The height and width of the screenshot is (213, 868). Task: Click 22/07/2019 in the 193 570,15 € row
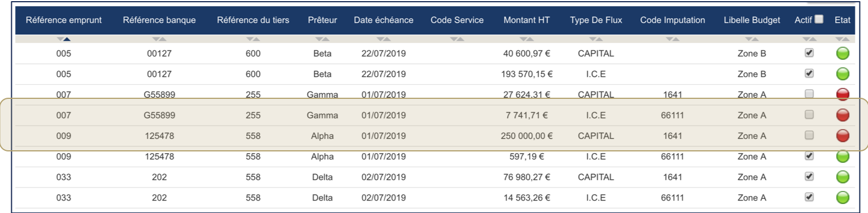click(383, 74)
